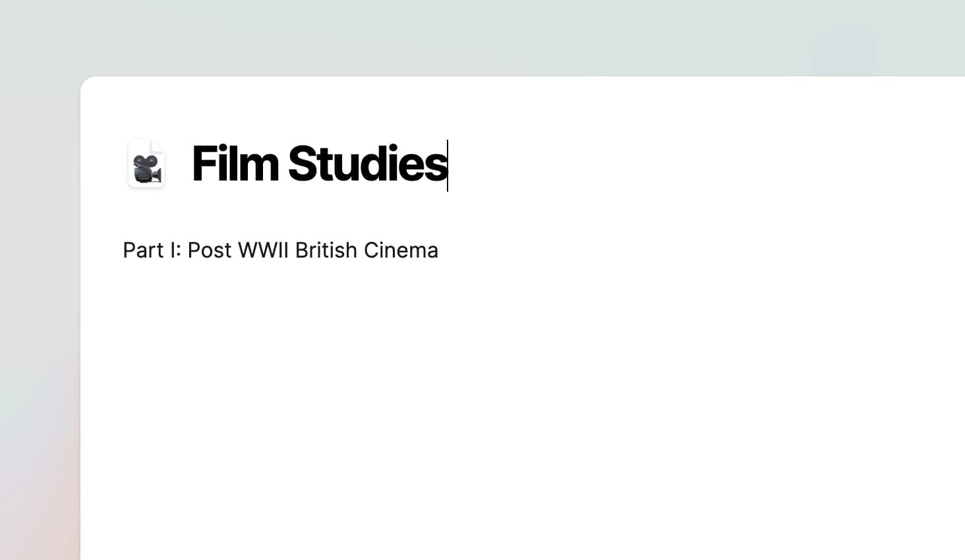Viewport: 965px width, 560px height.
Task: Click the word "Studies" in the title
Action: pos(367,164)
